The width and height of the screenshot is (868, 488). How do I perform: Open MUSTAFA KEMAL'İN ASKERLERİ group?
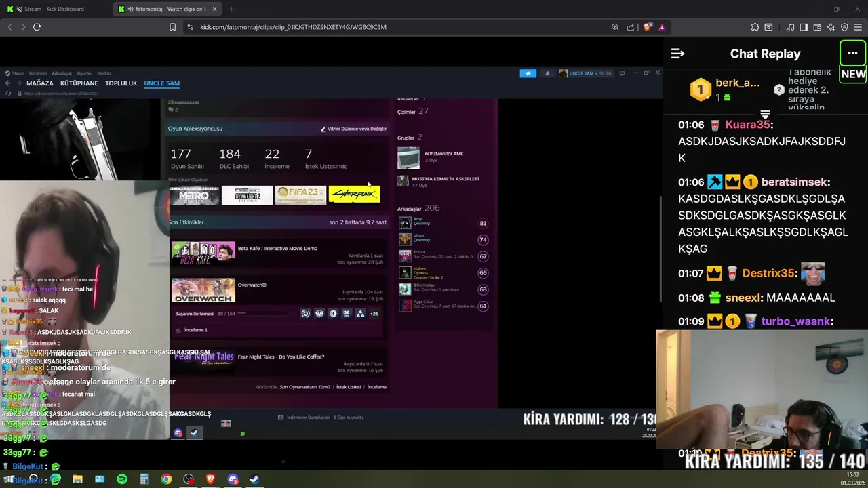[x=445, y=179]
